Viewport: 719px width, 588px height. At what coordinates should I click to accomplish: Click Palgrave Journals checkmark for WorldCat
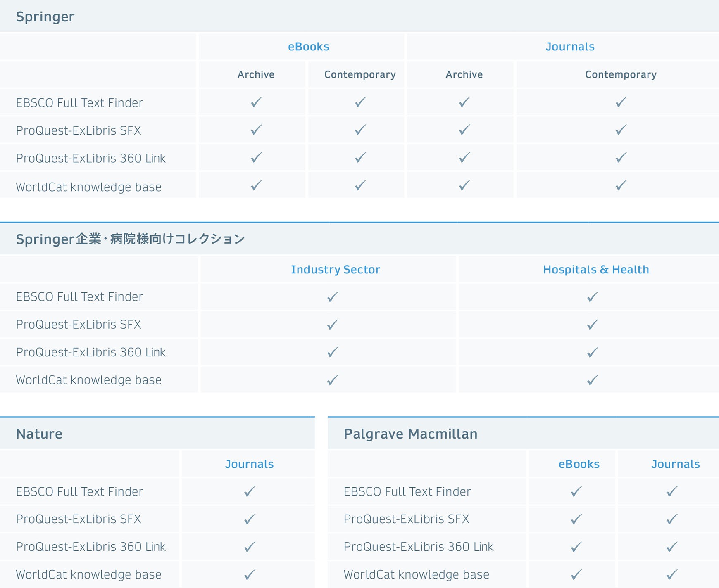pyautogui.click(x=672, y=575)
